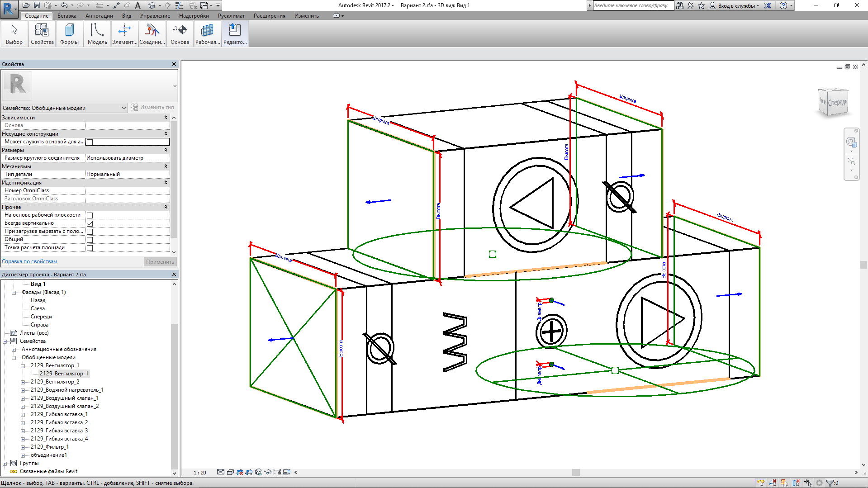Collapse the Фасады (Фасад 1) tree node
868x488 pixels.
click(14, 293)
